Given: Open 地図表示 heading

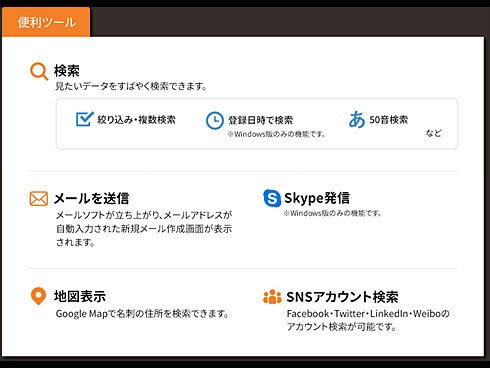Looking at the screenshot, I should pyautogui.click(x=80, y=296).
